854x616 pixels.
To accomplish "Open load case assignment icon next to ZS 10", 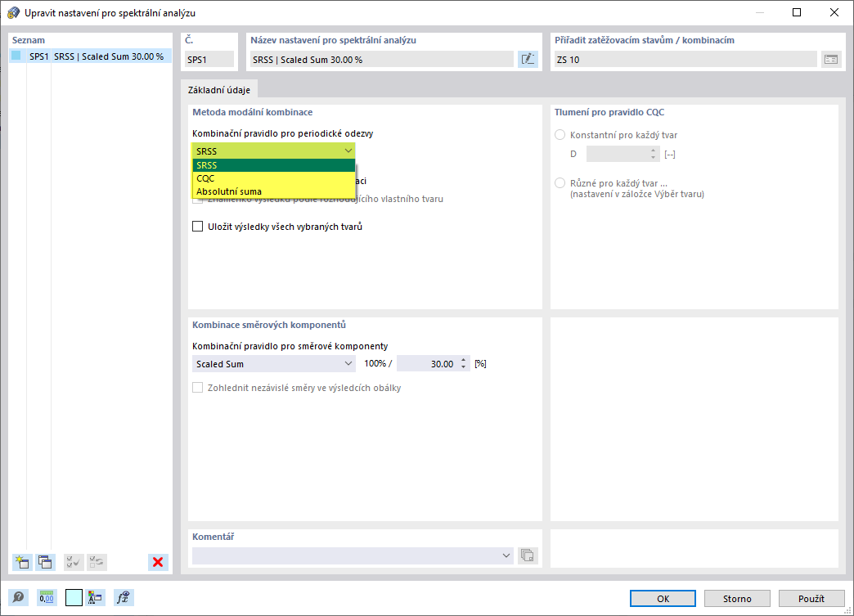I will tap(831, 60).
